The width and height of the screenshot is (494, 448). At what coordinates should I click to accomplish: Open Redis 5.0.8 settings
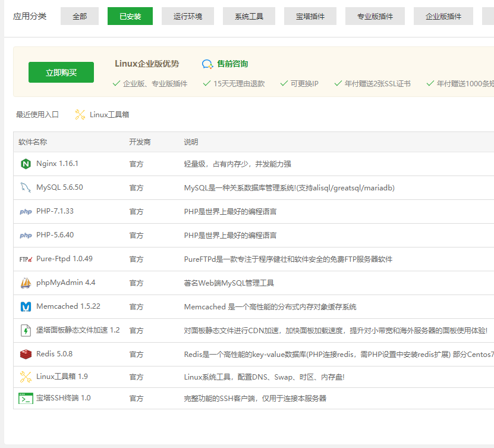54,354
